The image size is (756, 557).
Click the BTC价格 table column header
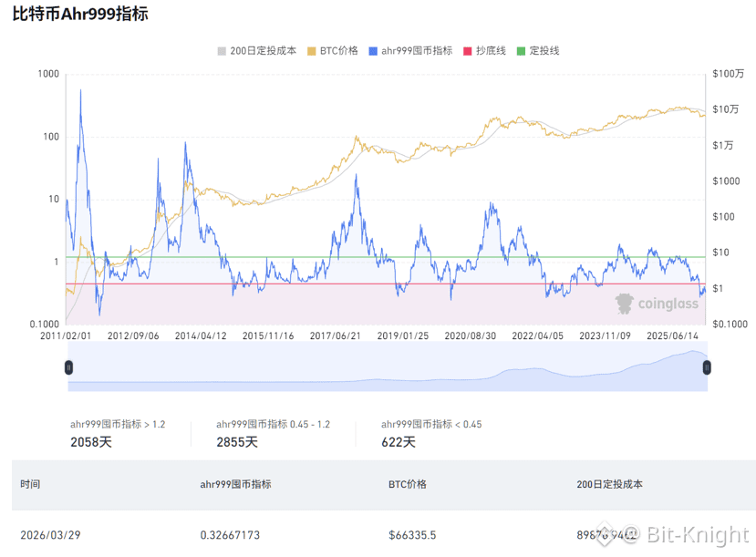click(408, 484)
